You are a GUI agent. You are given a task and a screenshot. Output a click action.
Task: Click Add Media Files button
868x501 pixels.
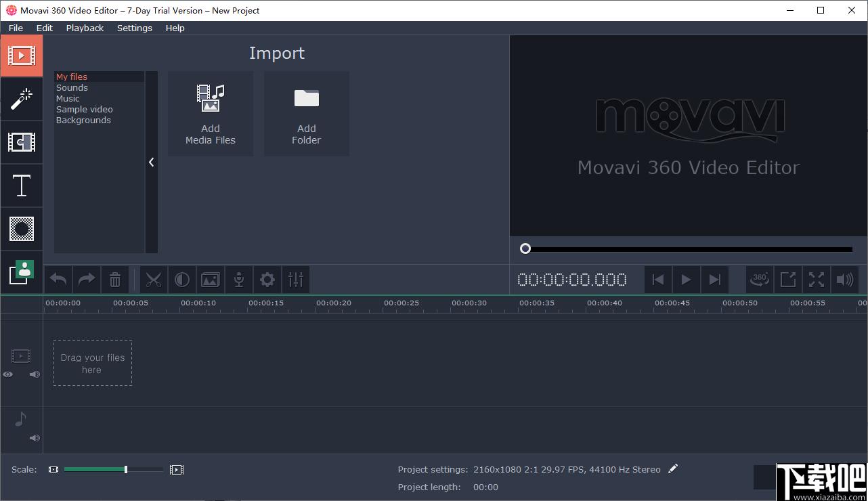[x=211, y=114]
